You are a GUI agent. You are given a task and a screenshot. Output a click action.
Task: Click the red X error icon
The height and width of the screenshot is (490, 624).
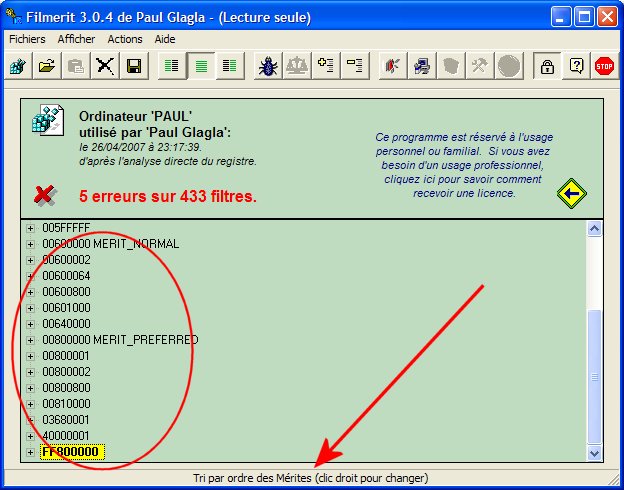tap(45, 195)
